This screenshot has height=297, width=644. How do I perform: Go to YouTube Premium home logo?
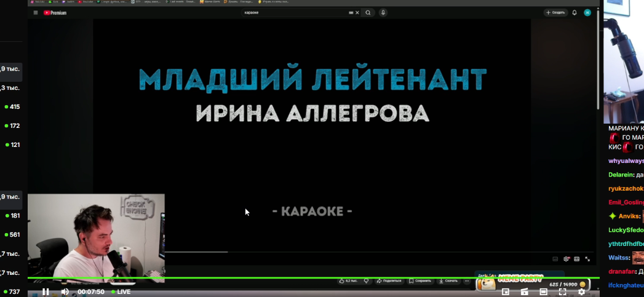(55, 13)
